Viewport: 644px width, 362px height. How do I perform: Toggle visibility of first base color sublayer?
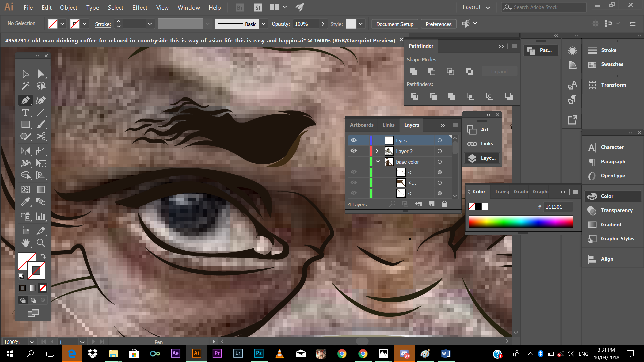[x=354, y=172]
